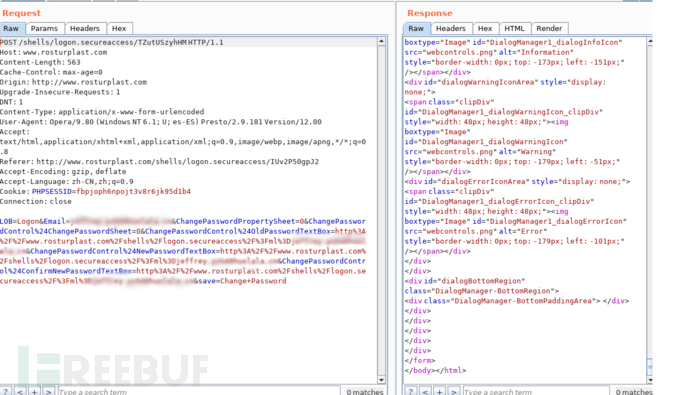Click the Request search previous '<' button
Screen dimensions: 690x395
pos(20,391)
